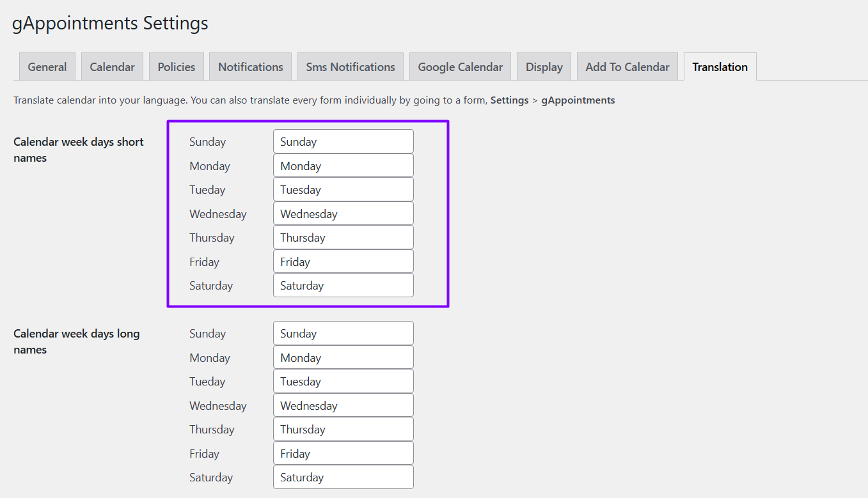
Task: Click the 'Tueday' label in long names section
Action: [207, 382]
